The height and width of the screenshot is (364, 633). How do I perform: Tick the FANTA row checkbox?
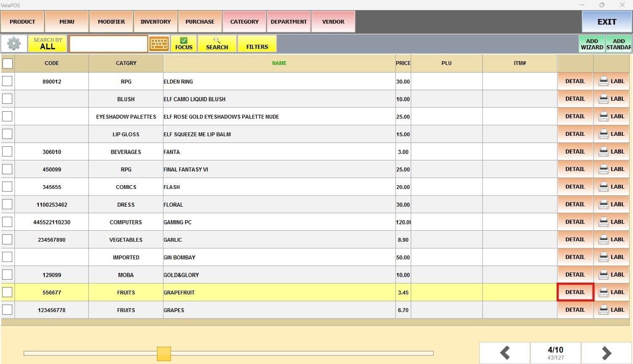[7, 151]
